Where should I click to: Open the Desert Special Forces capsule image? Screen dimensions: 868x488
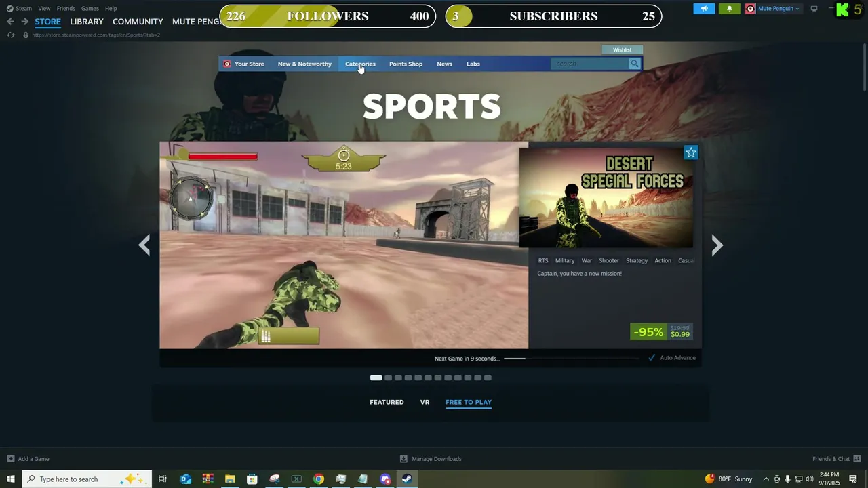coord(606,198)
